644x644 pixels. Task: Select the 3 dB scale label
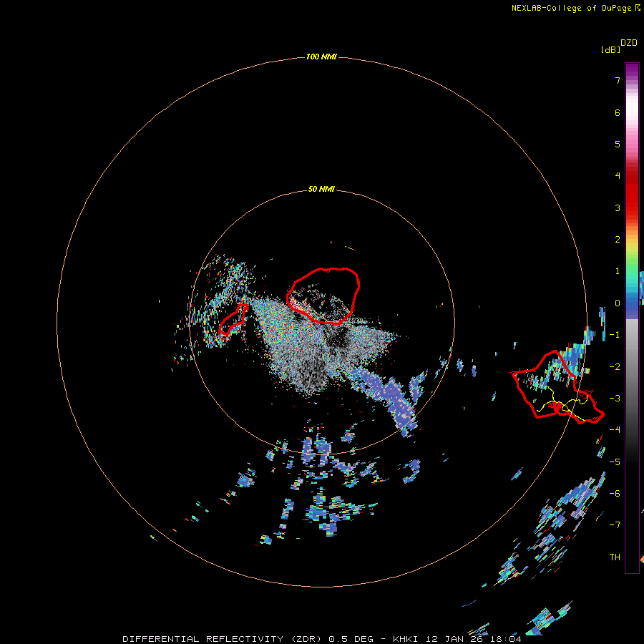point(618,208)
